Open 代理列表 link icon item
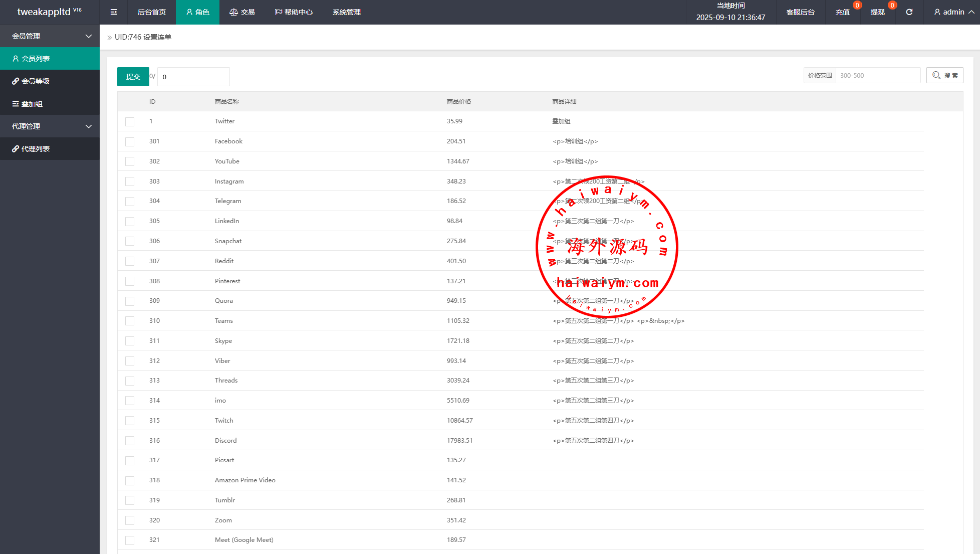 click(x=16, y=149)
